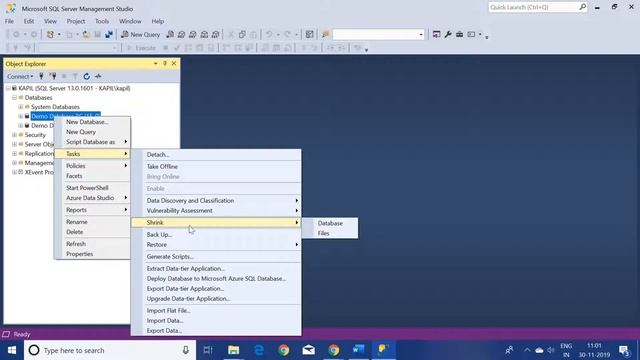Click the New Project toolbar icon
640x360 pixels.
[x=50, y=35]
